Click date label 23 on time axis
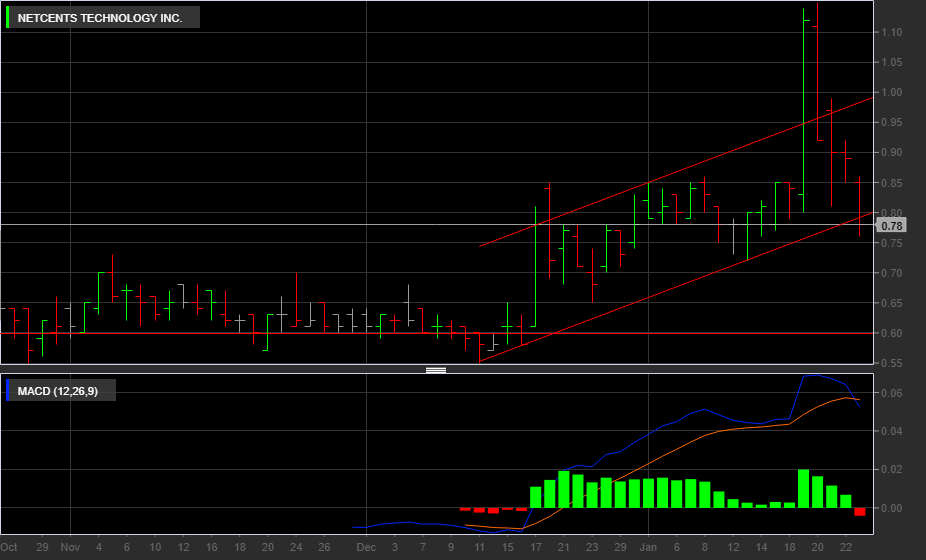The height and width of the screenshot is (560, 926). [x=592, y=548]
